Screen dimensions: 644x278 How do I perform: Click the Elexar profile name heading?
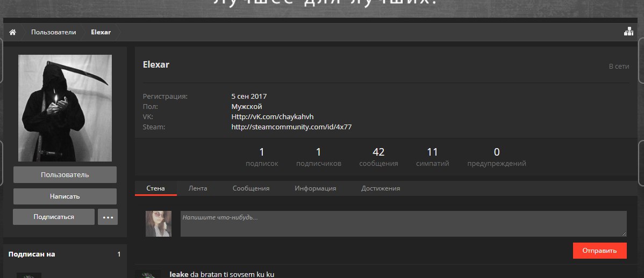[x=156, y=64]
